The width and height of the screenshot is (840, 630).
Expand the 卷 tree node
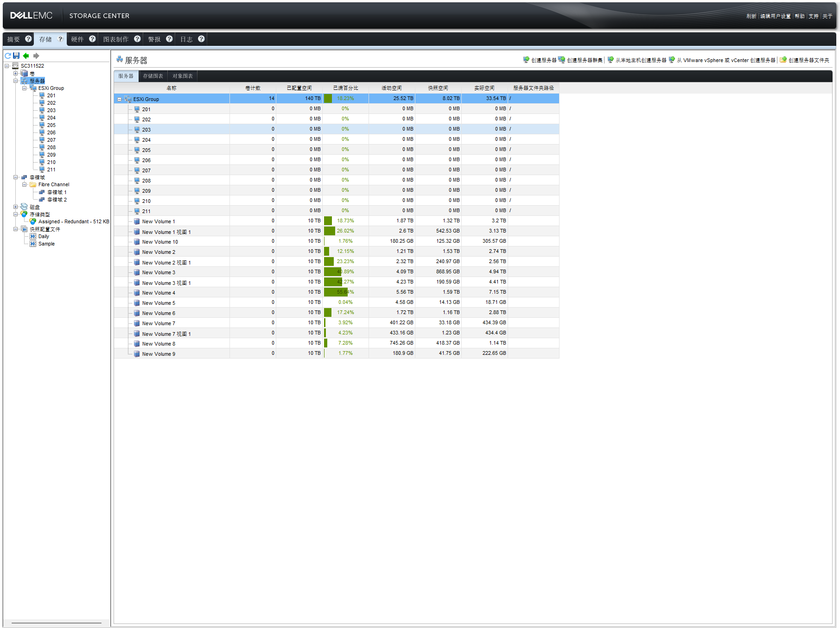coord(16,73)
